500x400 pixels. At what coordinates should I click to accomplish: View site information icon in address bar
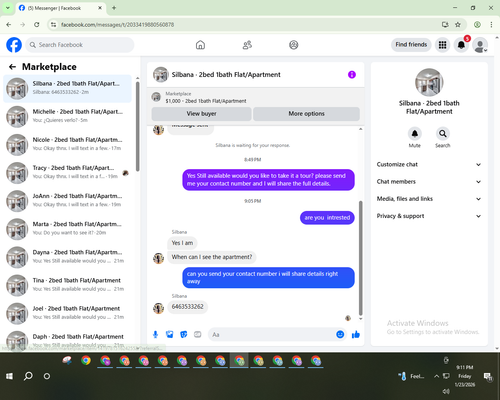click(x=53, y=25)
